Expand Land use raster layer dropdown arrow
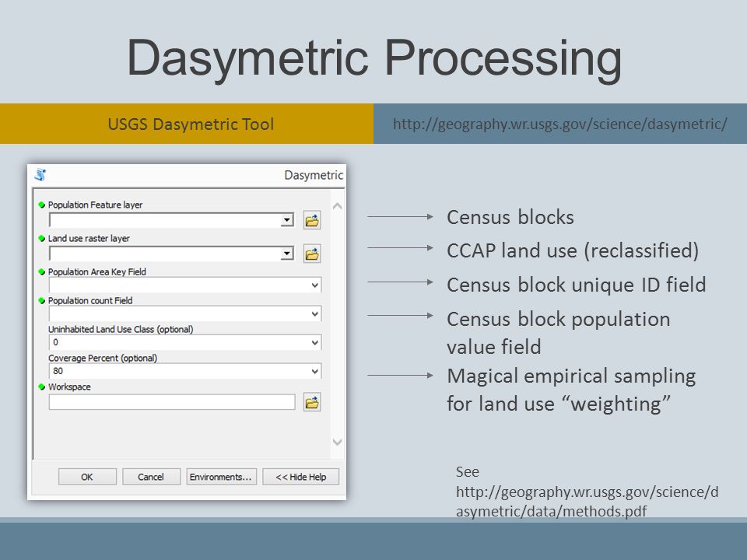Viewport: 747px width, 560px height. [287, 254]
